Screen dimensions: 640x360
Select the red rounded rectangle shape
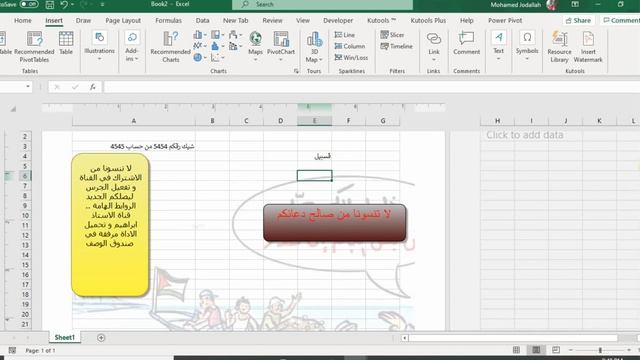coord(335,223)
